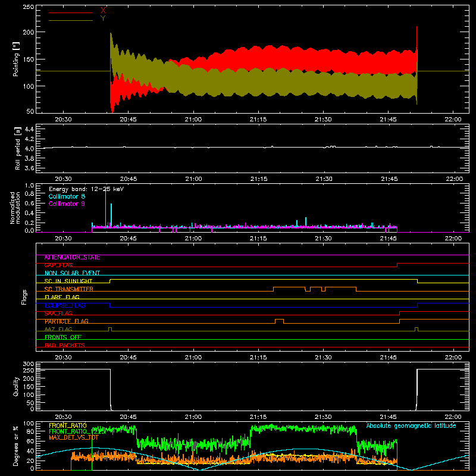This screenshot has width=476, height=476.
Task: Click the Collimator 8 legend entry
Action: point(67,196)
